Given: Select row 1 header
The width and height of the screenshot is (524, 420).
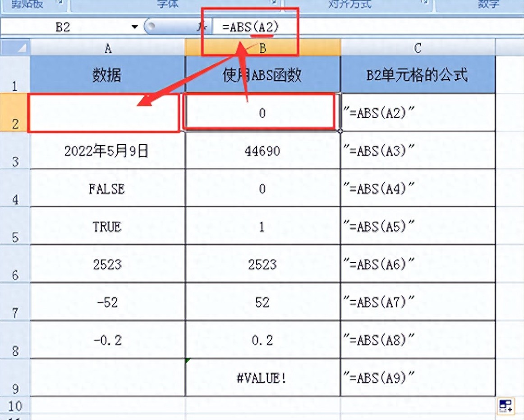Looking at the screenshot, I should (15, 74).
